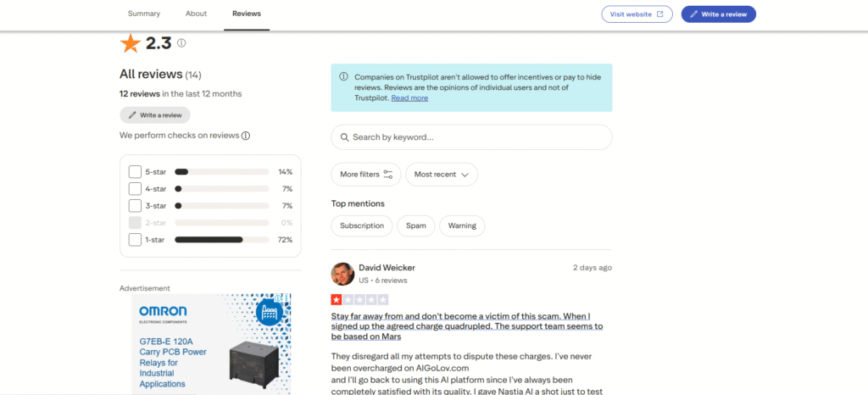
Task: Focus the Search by keyword field
Action: pyautogui.click(x=471, y=137)
